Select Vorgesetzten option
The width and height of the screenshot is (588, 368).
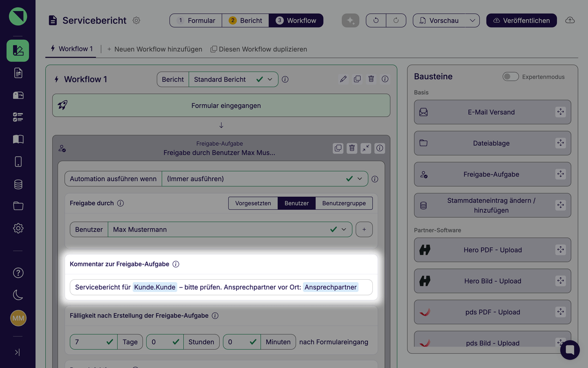[253, 203]
